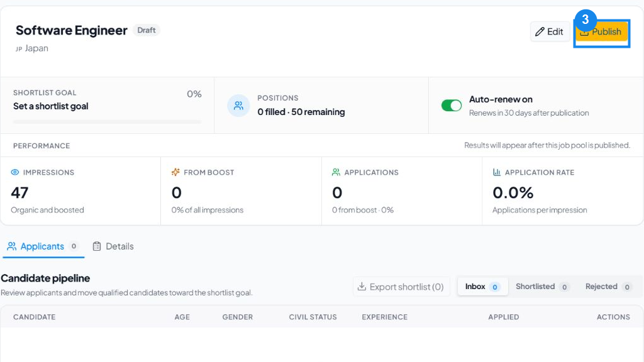
Task: Click the Applications people icon
Action: point(336,172)
